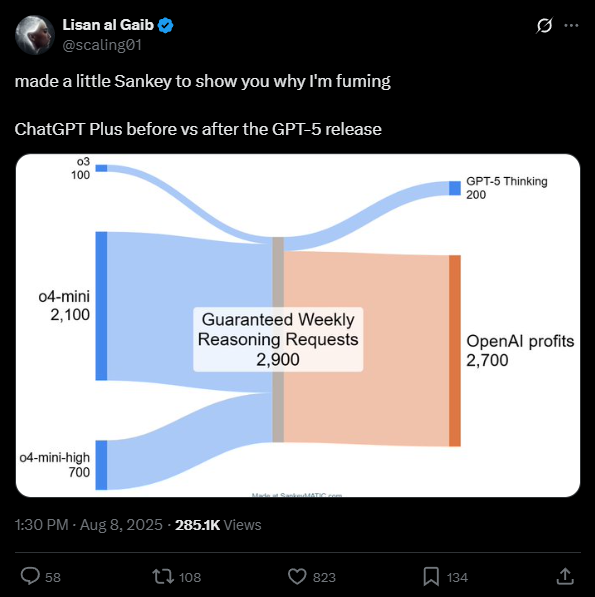This screenshot has height=597, width=595.
Task: Click the blue verified checkmark badge
Action: [x=166, y=26]
